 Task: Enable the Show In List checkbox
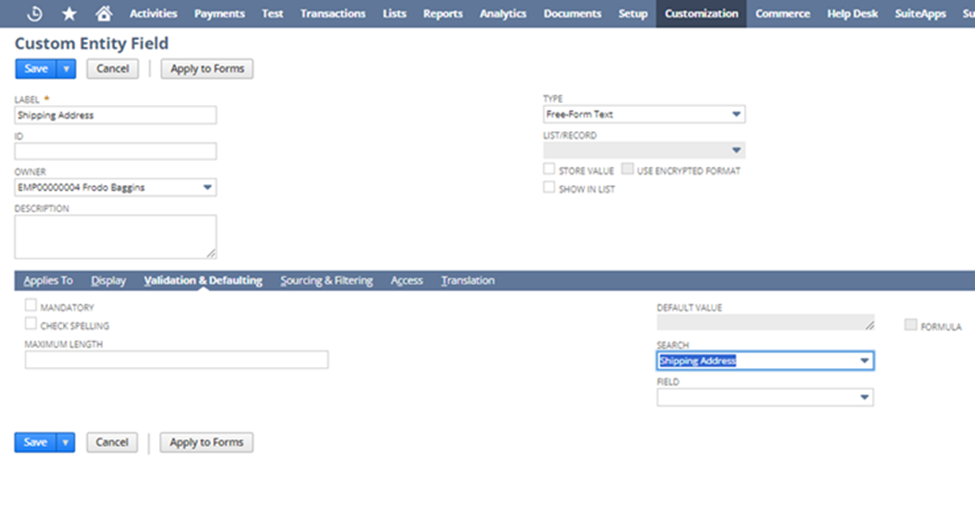pyautogui.click(x=549, y=187)
